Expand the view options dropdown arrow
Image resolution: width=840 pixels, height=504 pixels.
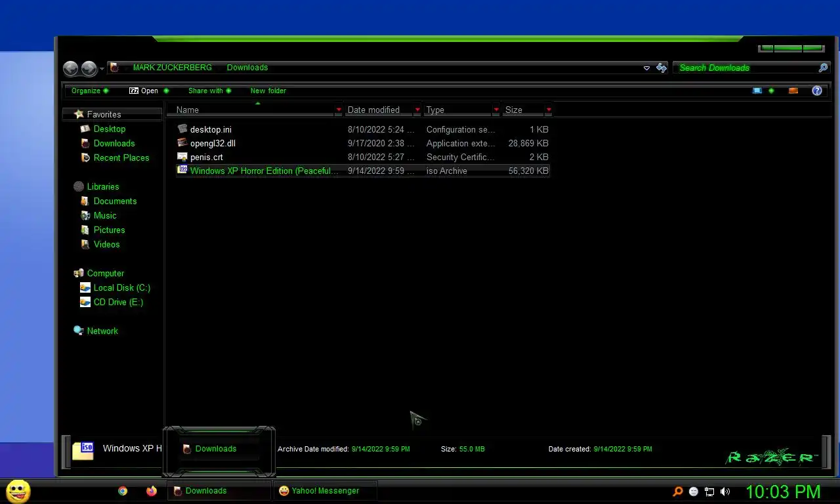[x=771, y=91]
